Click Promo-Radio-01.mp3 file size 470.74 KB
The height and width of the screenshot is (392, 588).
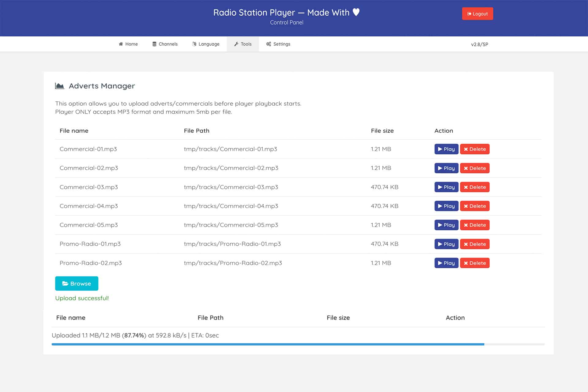tap(385, 244)
